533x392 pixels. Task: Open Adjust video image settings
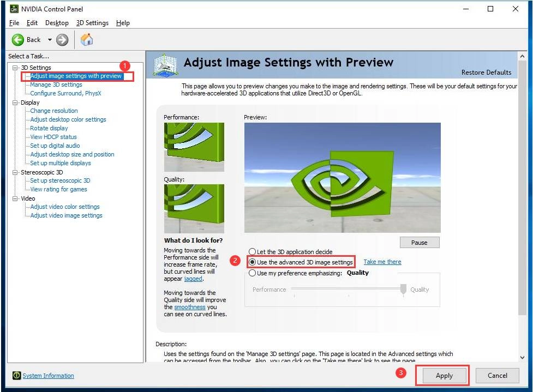[x=67, y=215]
